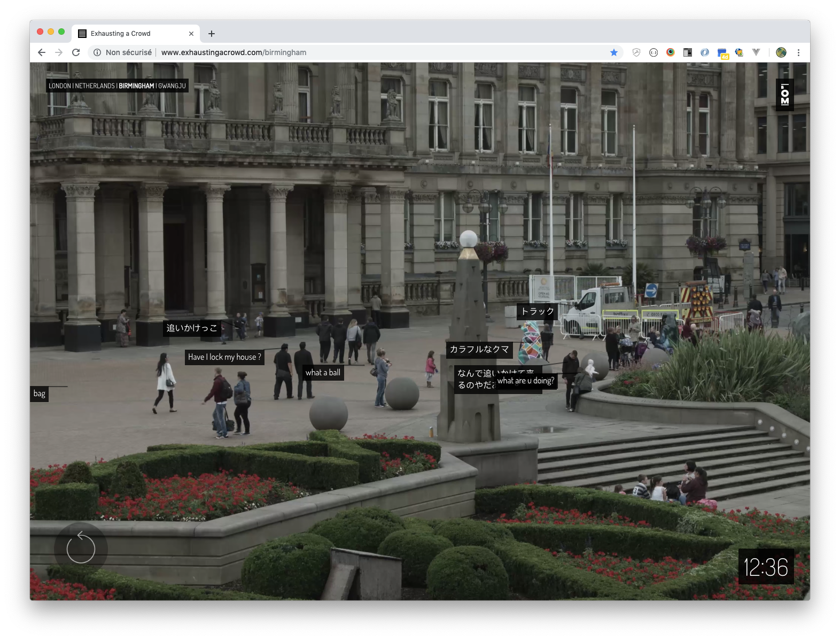Reload the Exhausting a Crowd page

pyautogui.click(x=76, y=52)
